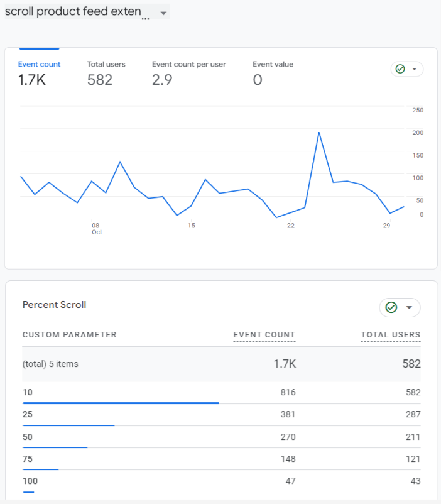Click the row for 100 percent scroll
The width and height of the screenshot is (441, 504).
click(222, 481)
